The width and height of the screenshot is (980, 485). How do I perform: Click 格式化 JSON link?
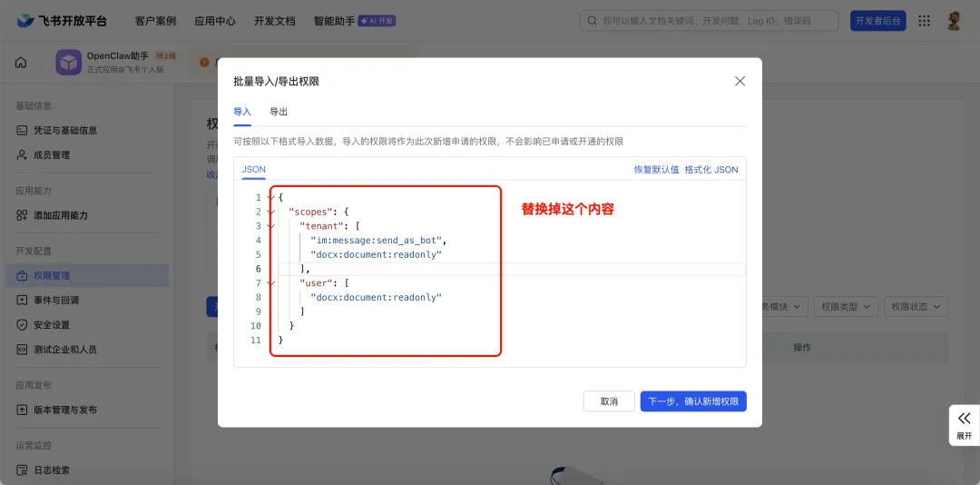pyautogui.click(x=711, y=170)
